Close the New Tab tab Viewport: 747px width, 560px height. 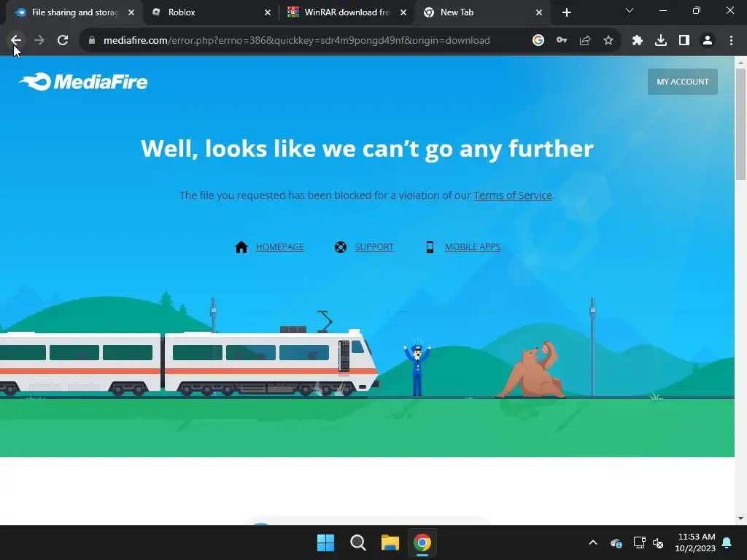[x=539, y=13]
